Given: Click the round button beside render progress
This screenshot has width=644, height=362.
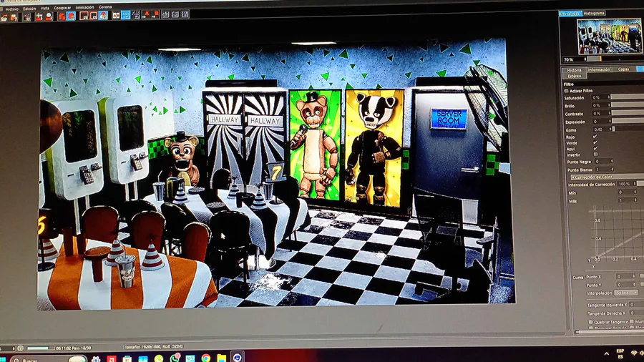Looking at the screenshot, I should (20, 348).
